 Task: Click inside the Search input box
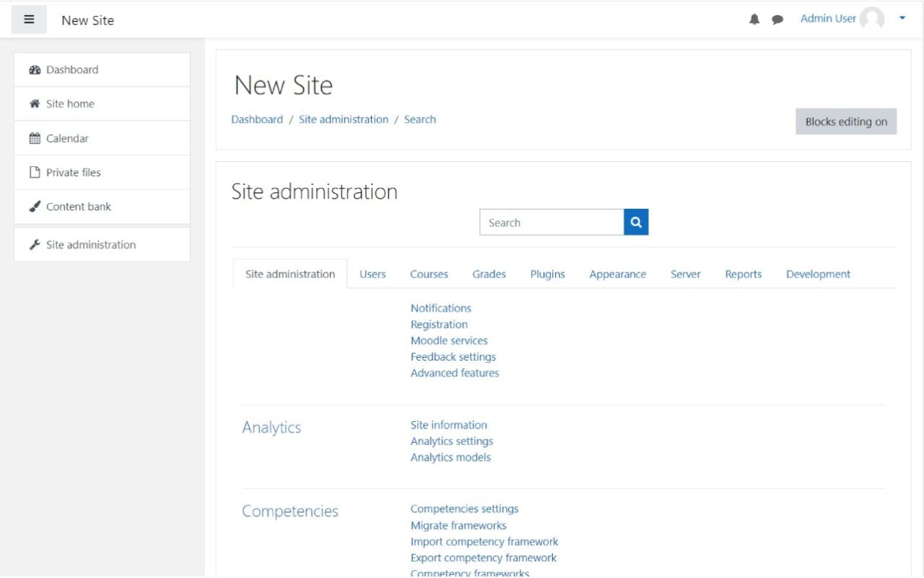coord(551,222)
